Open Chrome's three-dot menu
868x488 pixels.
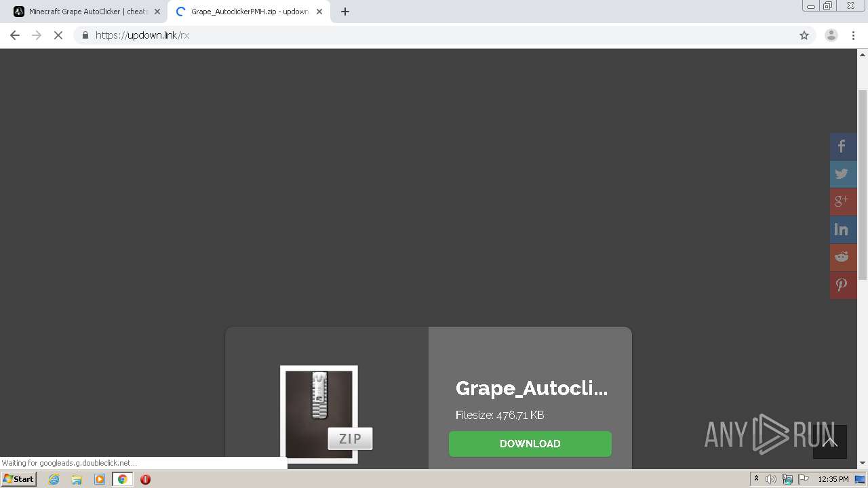point(854,35)
